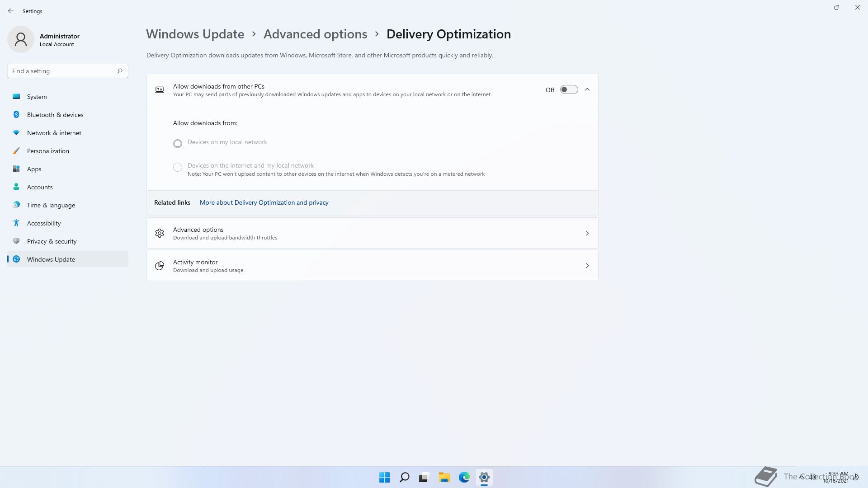Click the Accounts person icon
This screenshot has width=868, height=488.
[x=16, y=187]
